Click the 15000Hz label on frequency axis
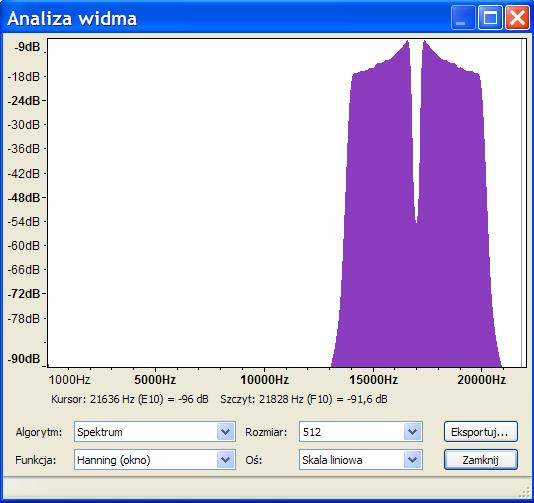The image size is (534, 503). click(374, 380)
